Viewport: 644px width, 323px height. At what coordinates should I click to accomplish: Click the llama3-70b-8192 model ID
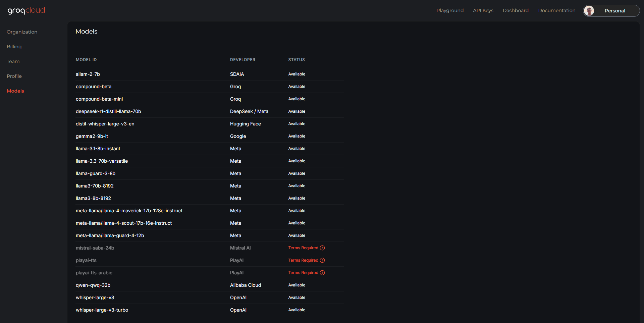point(95,186)
